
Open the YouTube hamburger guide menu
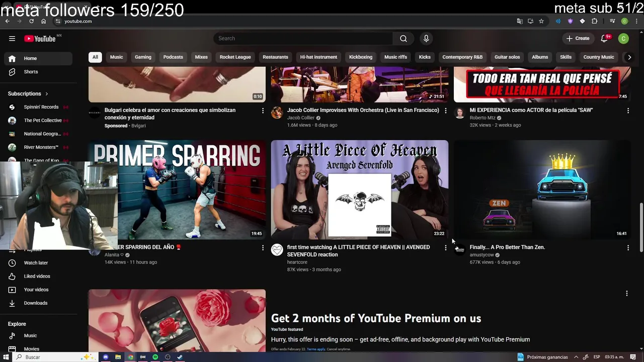(12, 38)
